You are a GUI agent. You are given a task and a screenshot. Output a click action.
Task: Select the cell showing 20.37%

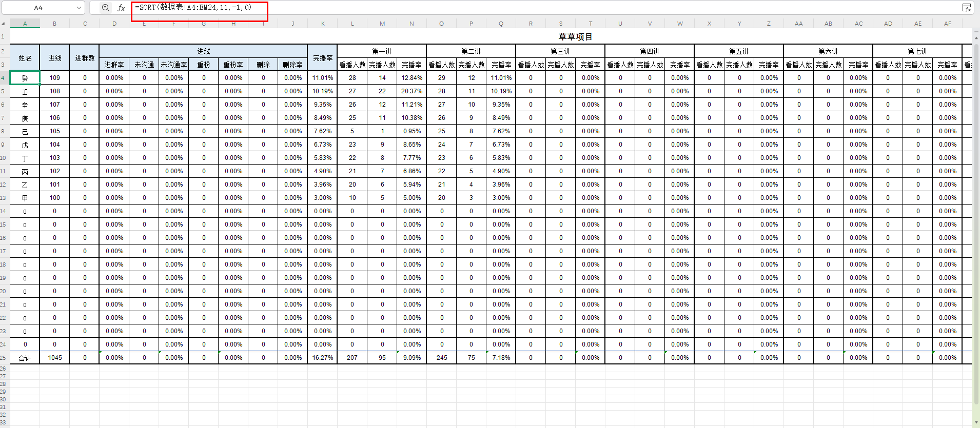[x=411, y=91]
